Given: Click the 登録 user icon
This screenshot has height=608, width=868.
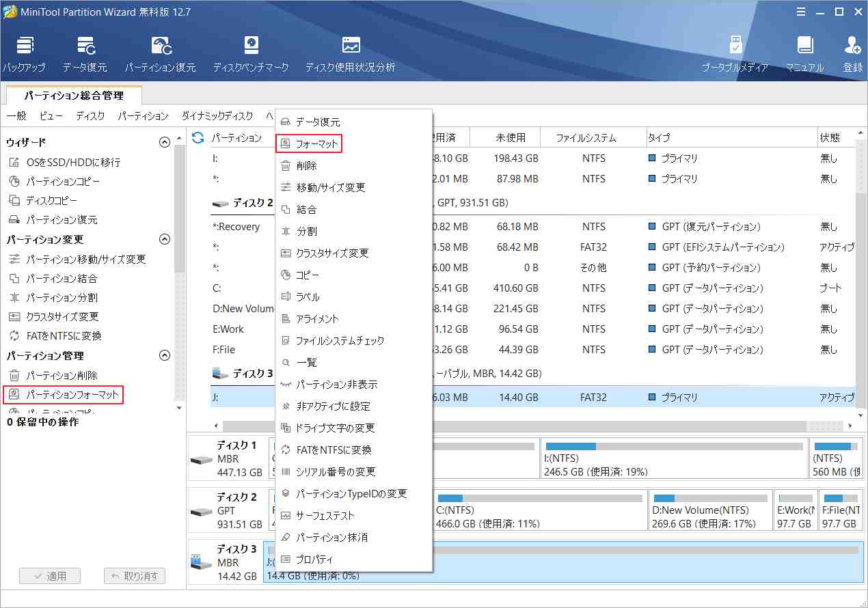Looking at the screenshot, I should (852, 53).
